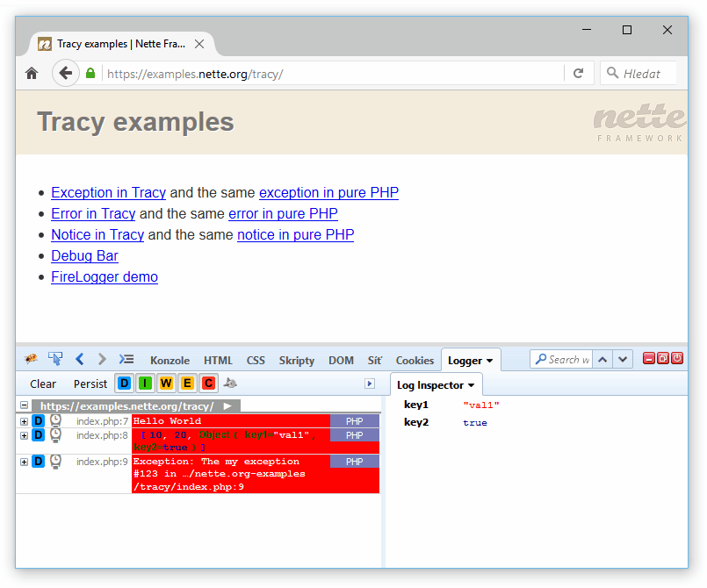Open the Debug Bar link
The image size is (707, 588).
[84, 256]
